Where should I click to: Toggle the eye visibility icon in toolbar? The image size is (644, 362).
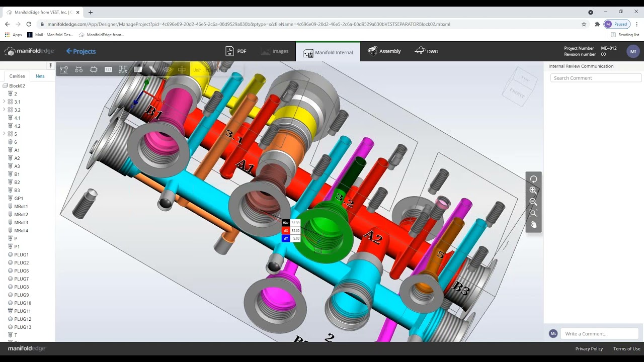point(168,70)
